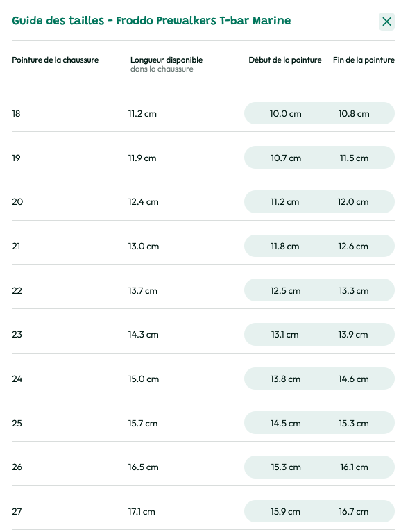This screenshot has width=401, height=532.
Task: Click the Début de la pointure header
Action: [x=285, y=60]
